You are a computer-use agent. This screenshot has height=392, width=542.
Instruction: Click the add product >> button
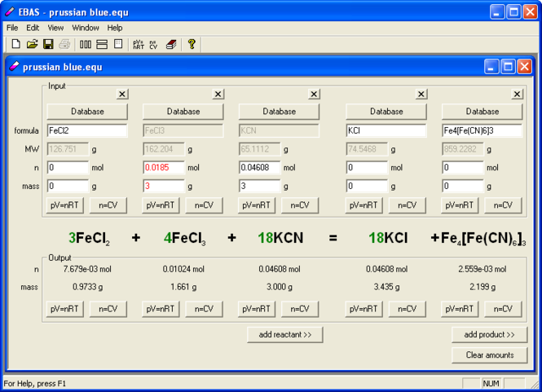pyautogui.click(x=490, y=335)
